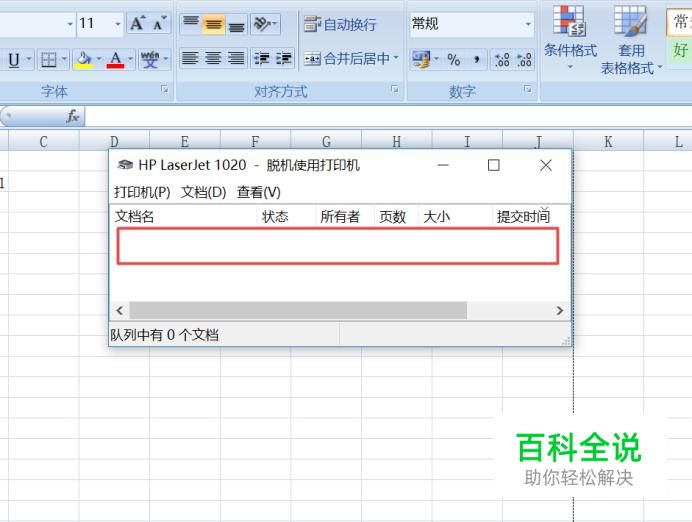Apply percent style
This screenshot has width=692, height=522.
point(454,59)
